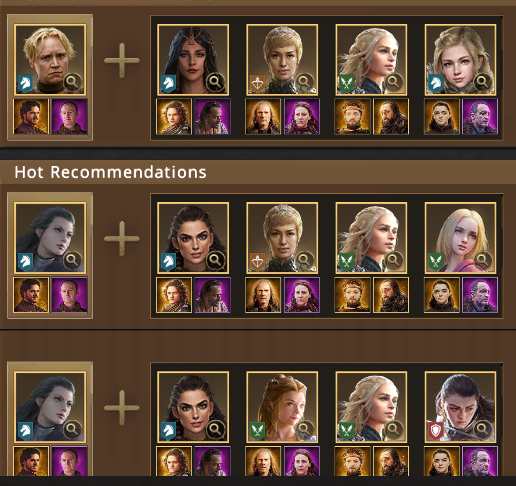Viewport: 516px width, 486px height.
Task: Click gold crowned bearded sub-hero in top row
Action: coord(352,117)
